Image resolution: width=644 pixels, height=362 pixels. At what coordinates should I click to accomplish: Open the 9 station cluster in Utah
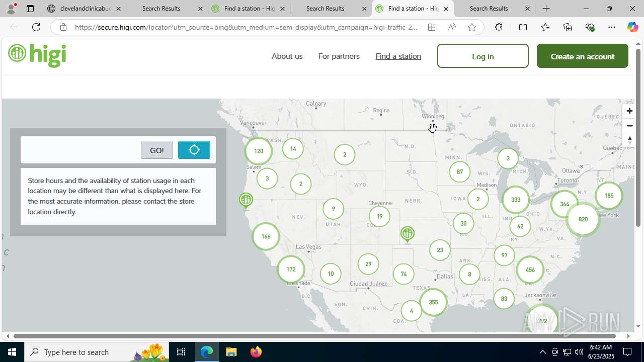[x=333, y=209]
